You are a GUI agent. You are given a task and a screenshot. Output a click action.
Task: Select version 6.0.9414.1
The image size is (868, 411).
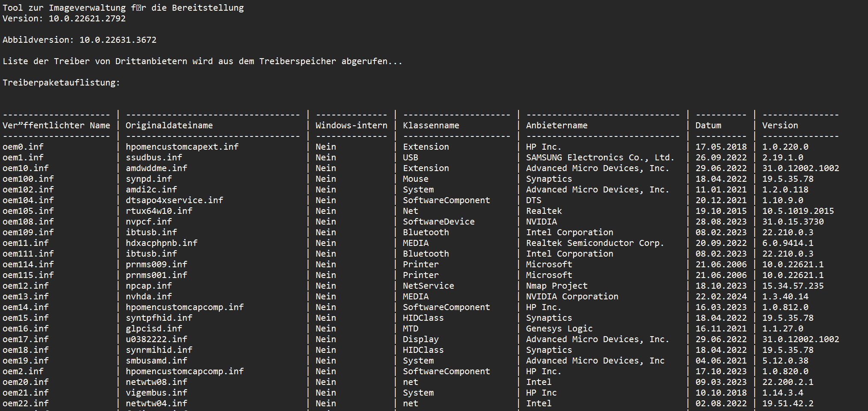788,243
